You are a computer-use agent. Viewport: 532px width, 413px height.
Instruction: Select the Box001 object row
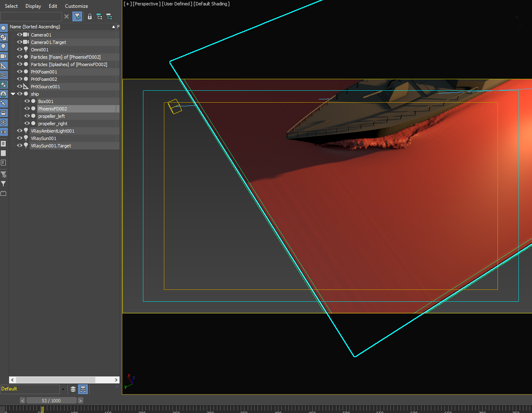tap(78, 101)
